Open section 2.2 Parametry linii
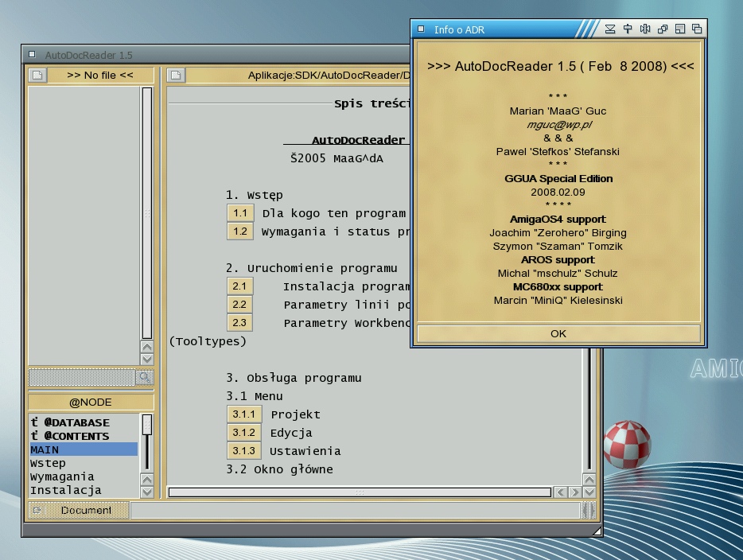This screenshot has width=743, height=560. coord(239,305)
